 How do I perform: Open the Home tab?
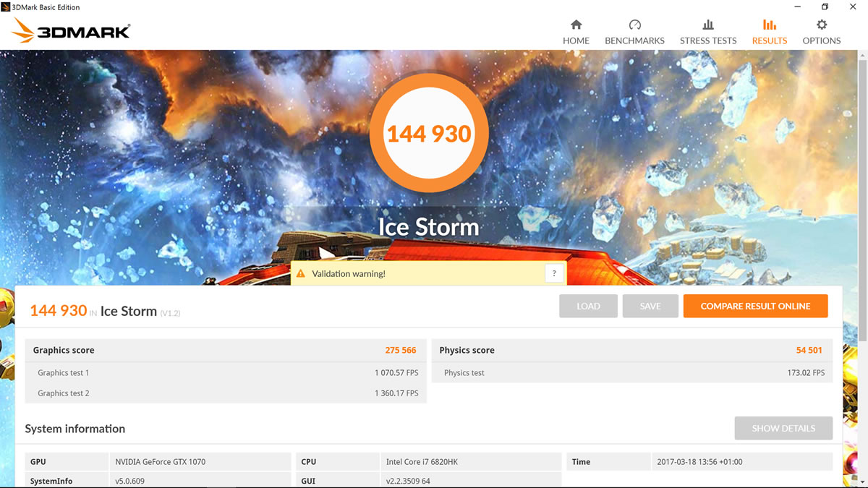pyautogui.click(x=576, y=32)
